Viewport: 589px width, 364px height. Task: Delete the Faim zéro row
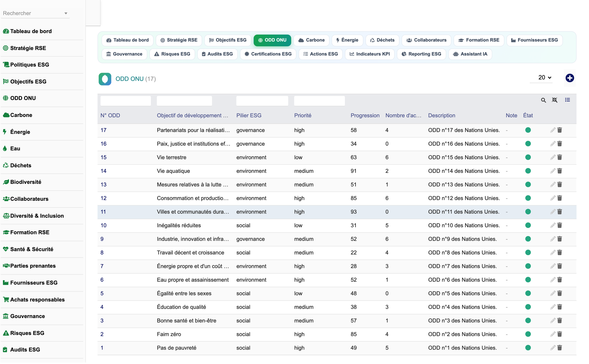[x=560, y=334]
